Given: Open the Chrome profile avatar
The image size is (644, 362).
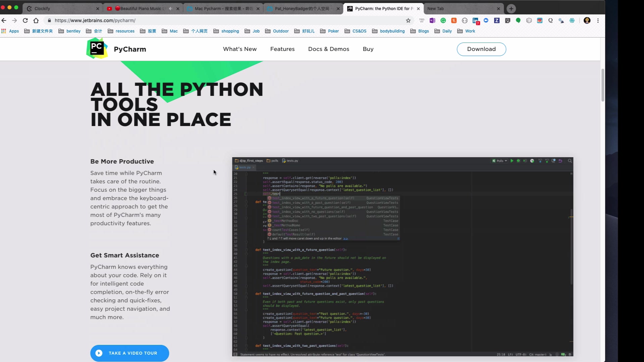Looking at the screenshot, I should point(587,20).
